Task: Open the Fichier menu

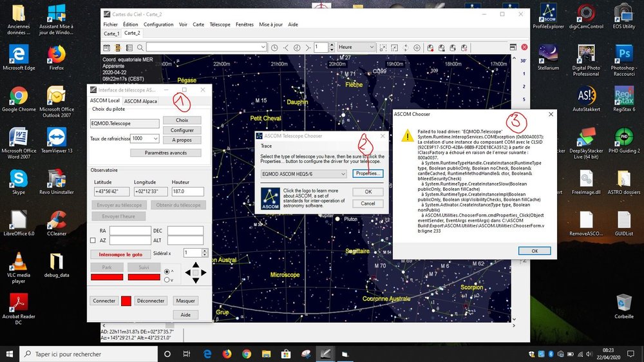Action: point(111,24)
